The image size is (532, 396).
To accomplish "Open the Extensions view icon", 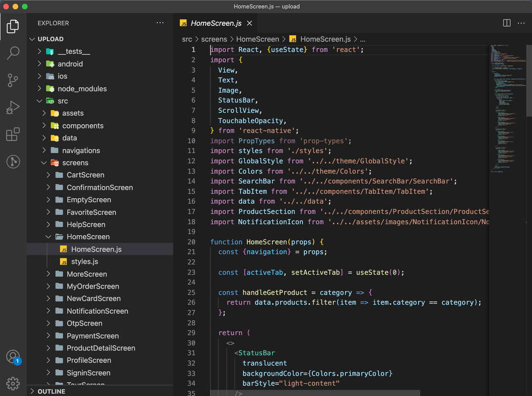I will pyautogui.click(x=13, y=134).
